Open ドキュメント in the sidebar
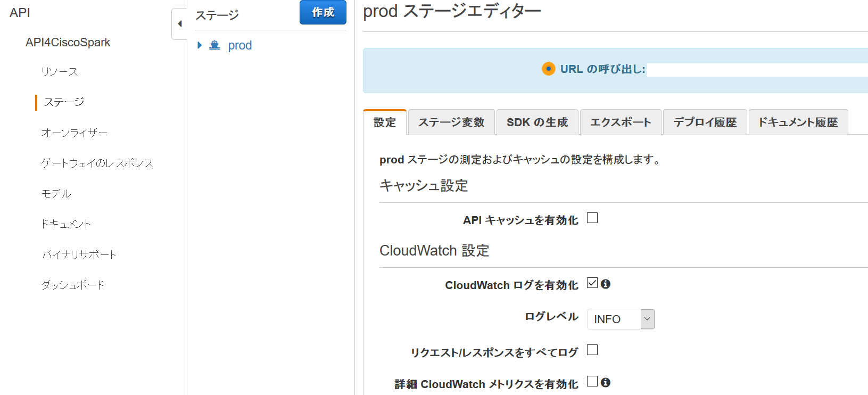868x395 pixels. [x=66, y=224]
